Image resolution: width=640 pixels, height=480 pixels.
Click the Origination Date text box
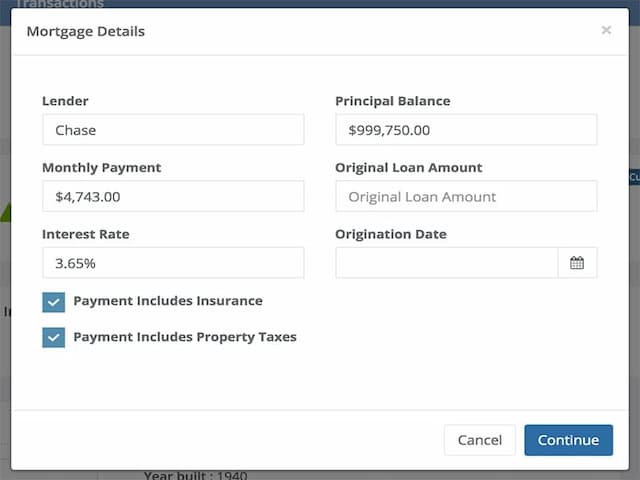(x=446, y=263)
